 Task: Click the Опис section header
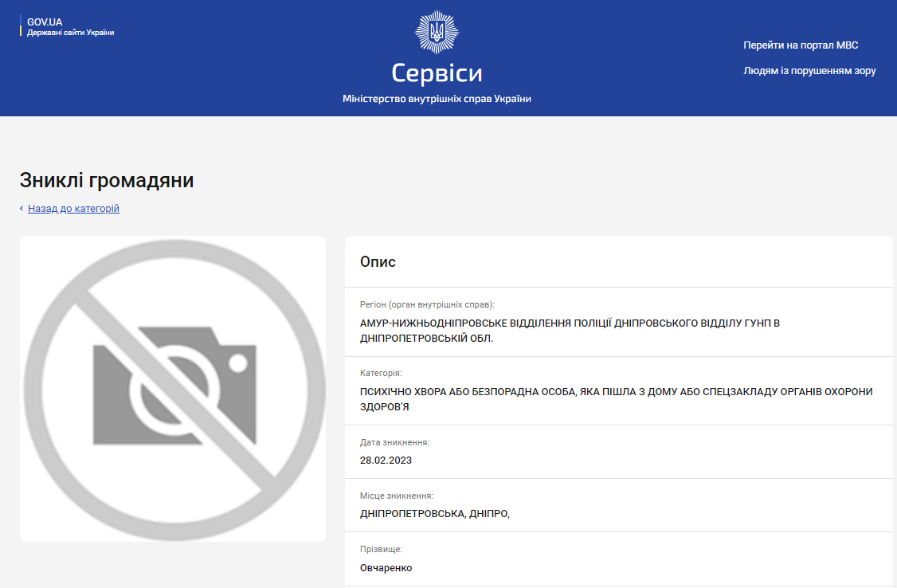(378, 262)
